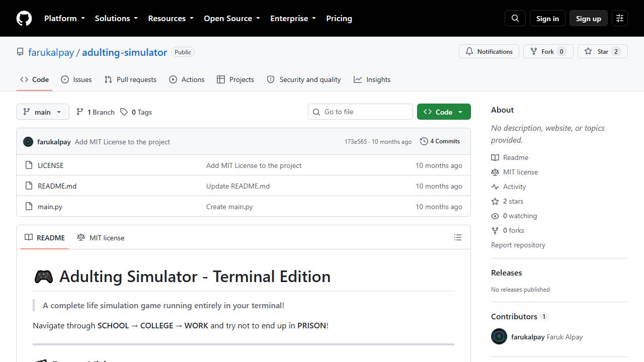Click Report repository link
The width and height of the screenshot is (644, 362).
518,245
